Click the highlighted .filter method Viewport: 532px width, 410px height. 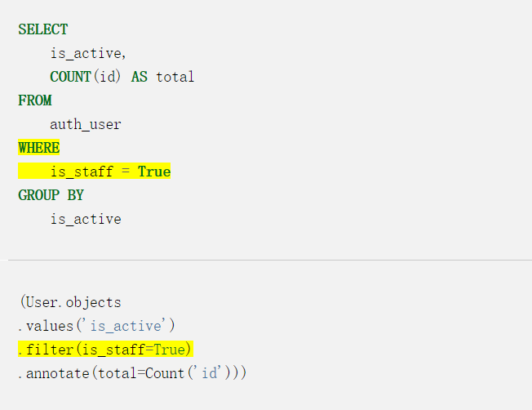point(46,350)
